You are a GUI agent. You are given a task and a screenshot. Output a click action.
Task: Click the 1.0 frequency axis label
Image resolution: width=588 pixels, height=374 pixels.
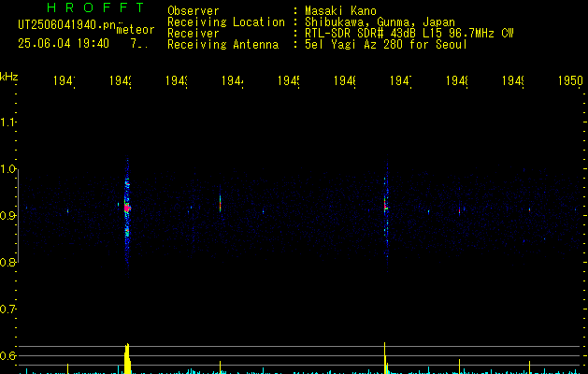tap(8, 169)
